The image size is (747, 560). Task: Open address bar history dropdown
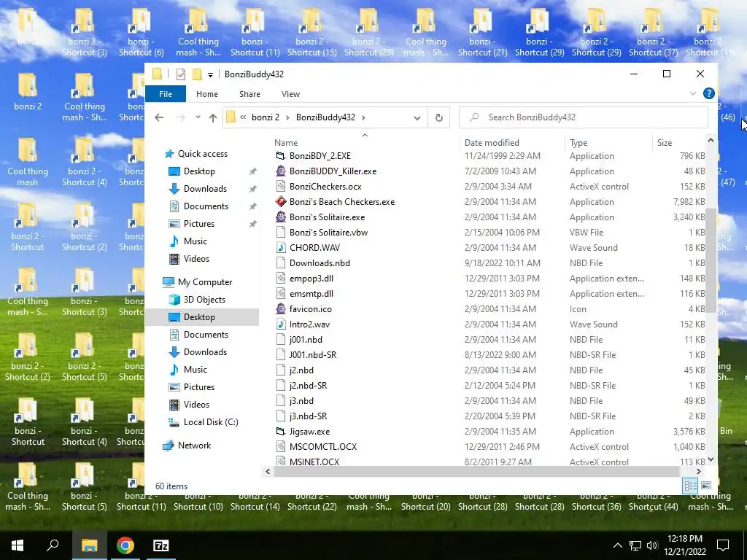point(417,117)
